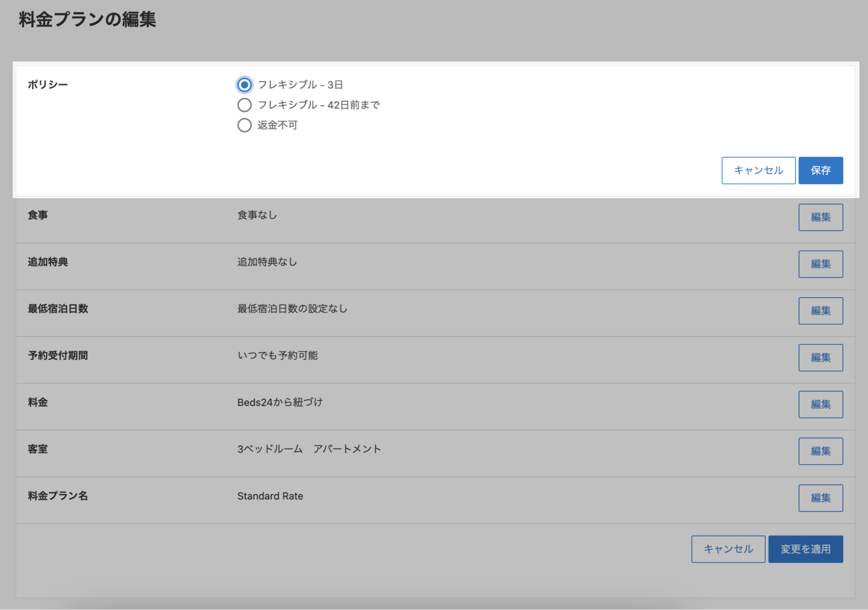Viewport: 868px width, 610px height.
Task: Click the 料金プランの編集 page heading
Action: (87, 20)
